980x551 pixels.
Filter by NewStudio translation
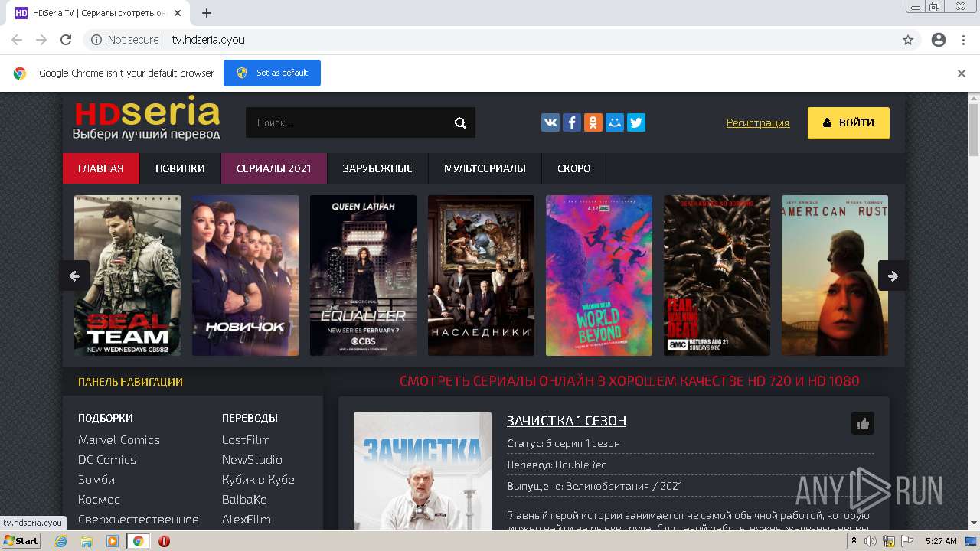click(252, 460)
